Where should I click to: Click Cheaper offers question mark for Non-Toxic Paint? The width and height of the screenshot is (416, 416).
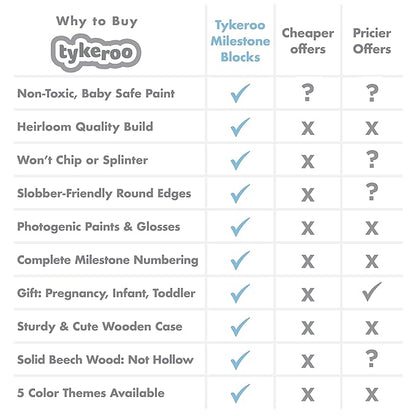click(308, 93)
